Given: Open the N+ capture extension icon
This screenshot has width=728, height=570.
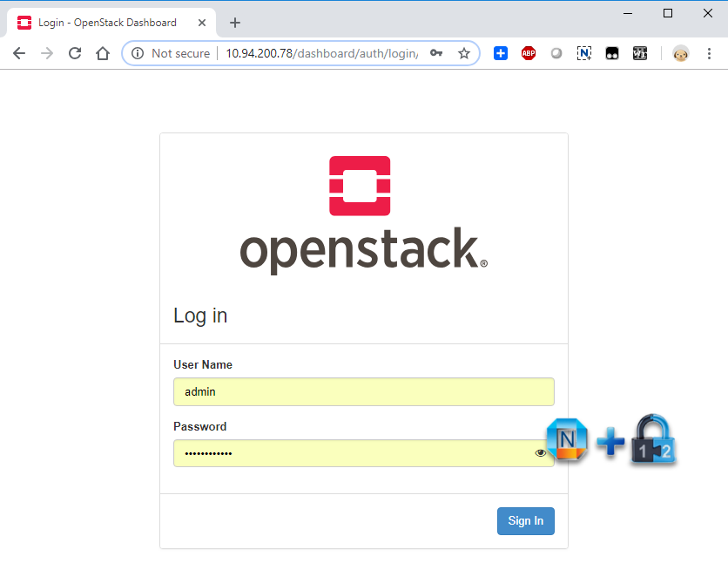Looking at the screenshot, I should pyautogui.click(x=584, y=53).
